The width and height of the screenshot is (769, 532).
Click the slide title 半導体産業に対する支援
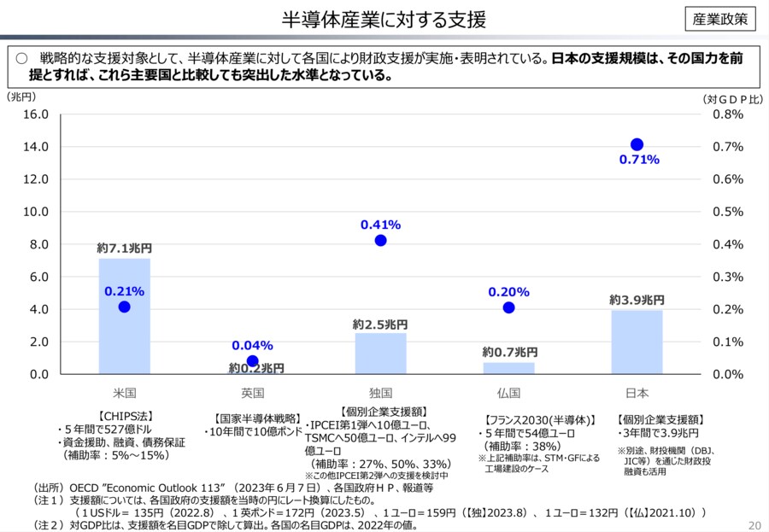(x=384, y=18)
